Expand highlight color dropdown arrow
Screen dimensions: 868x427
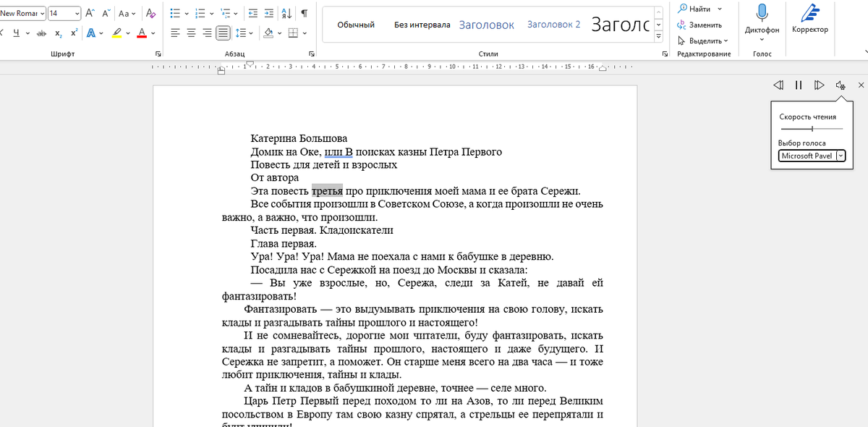(128, 33)
